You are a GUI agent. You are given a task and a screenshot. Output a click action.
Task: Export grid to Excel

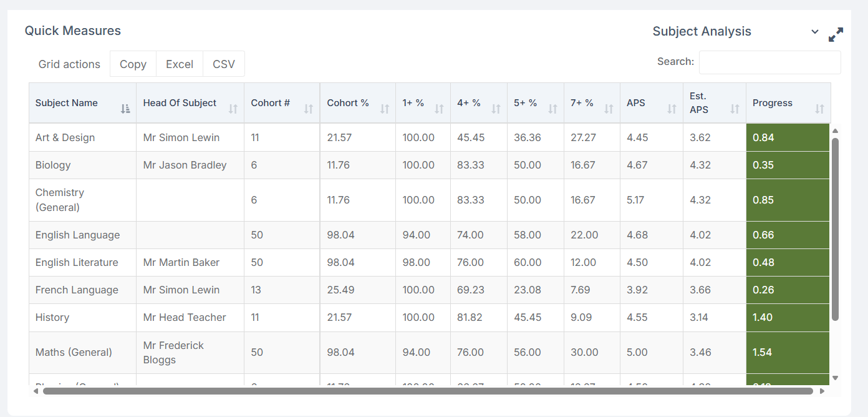[180, 64]
